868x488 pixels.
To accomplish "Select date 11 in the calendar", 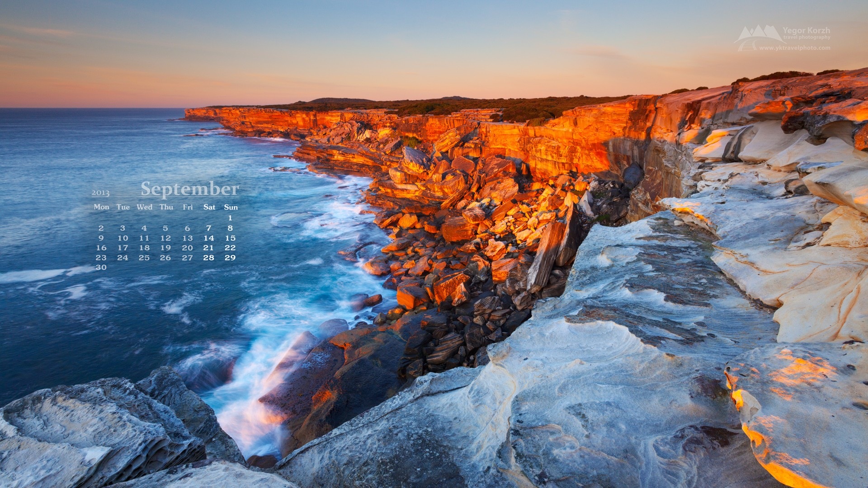I will [x=144, y=238].
